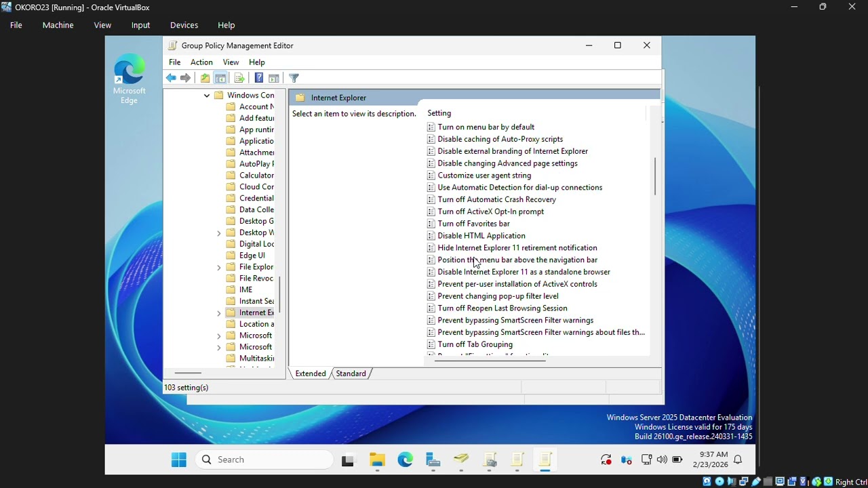
Task: Open the VirtualBox Devices menu
Action: click(184, 25)
